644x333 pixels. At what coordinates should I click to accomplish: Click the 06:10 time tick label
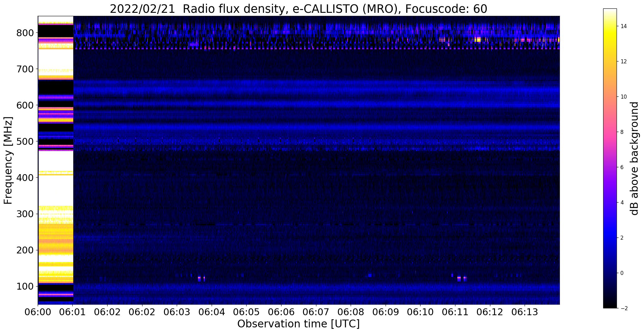[421, 312]
